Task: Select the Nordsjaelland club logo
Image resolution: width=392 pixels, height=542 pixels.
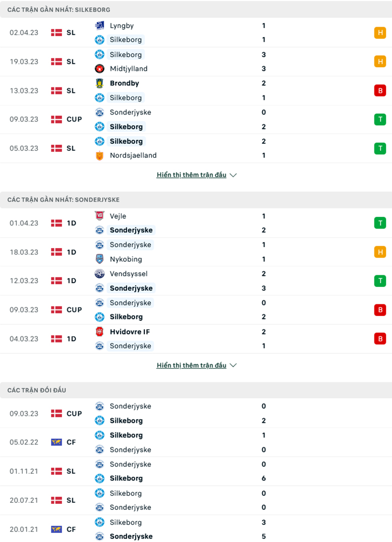Action: tap(99, 156)
